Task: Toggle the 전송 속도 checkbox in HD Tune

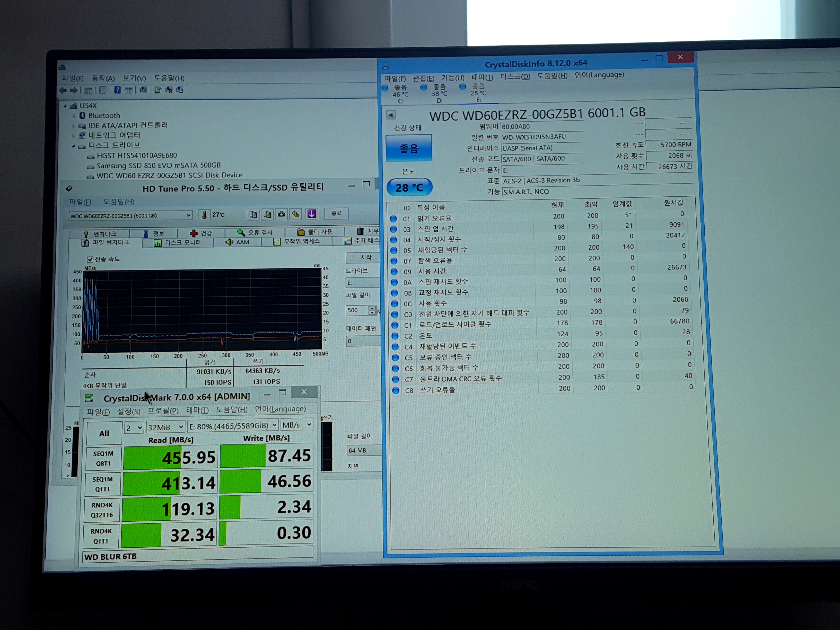Action: pos(90,259)
